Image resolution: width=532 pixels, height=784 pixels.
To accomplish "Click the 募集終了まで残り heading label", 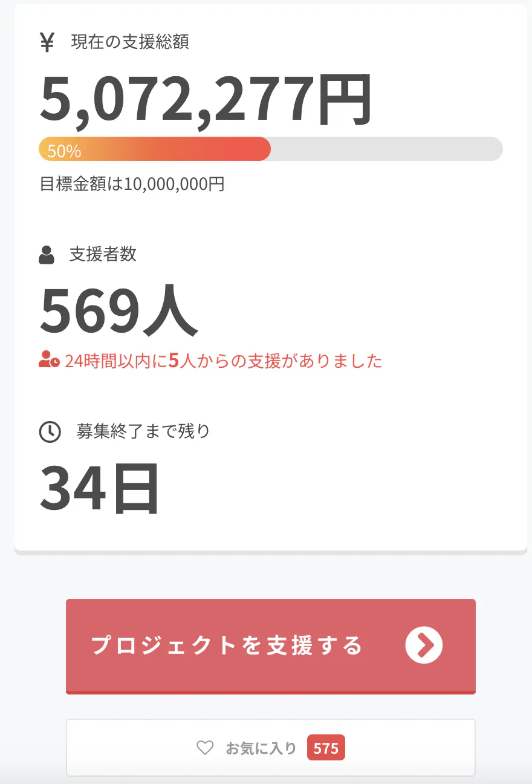I will (x=143, y=431).
